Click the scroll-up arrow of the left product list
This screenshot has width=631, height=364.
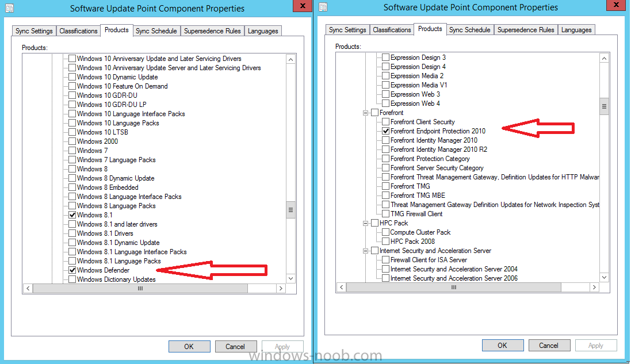pos(290,60)
